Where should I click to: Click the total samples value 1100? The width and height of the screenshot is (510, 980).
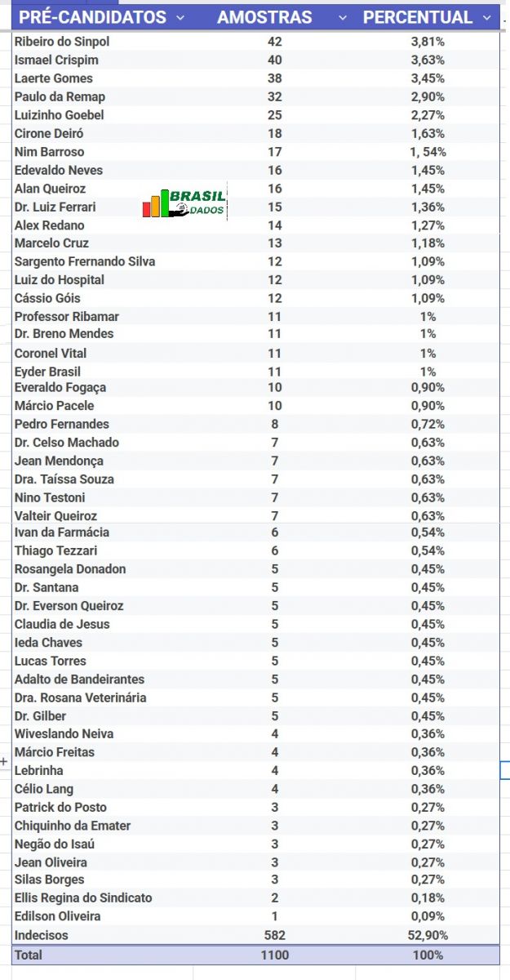click(274, 955)
